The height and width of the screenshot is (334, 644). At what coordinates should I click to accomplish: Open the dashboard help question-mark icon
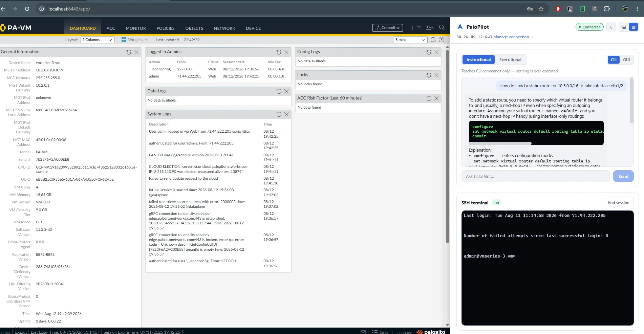click(442, 40)
